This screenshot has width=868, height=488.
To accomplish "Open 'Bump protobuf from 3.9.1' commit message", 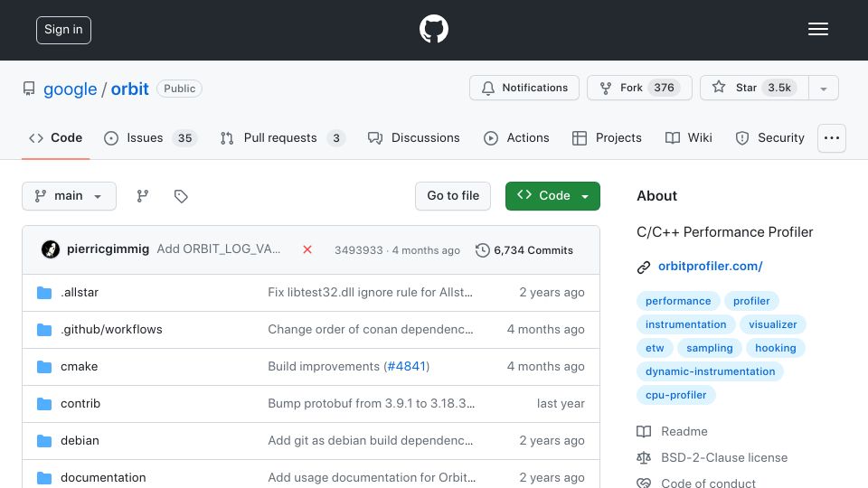I will [371, 403].
